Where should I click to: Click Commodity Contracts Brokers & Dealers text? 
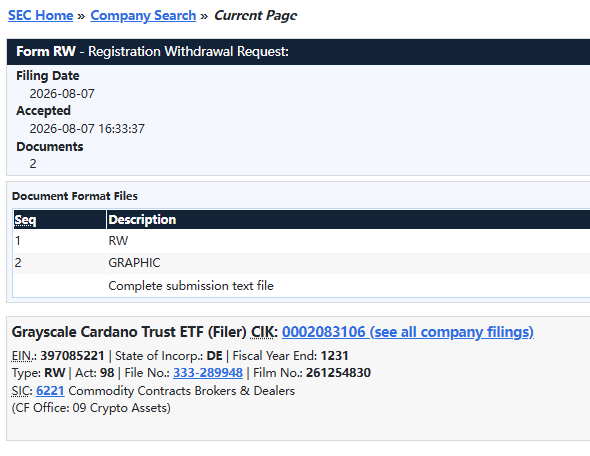click(x=181, y=391)
